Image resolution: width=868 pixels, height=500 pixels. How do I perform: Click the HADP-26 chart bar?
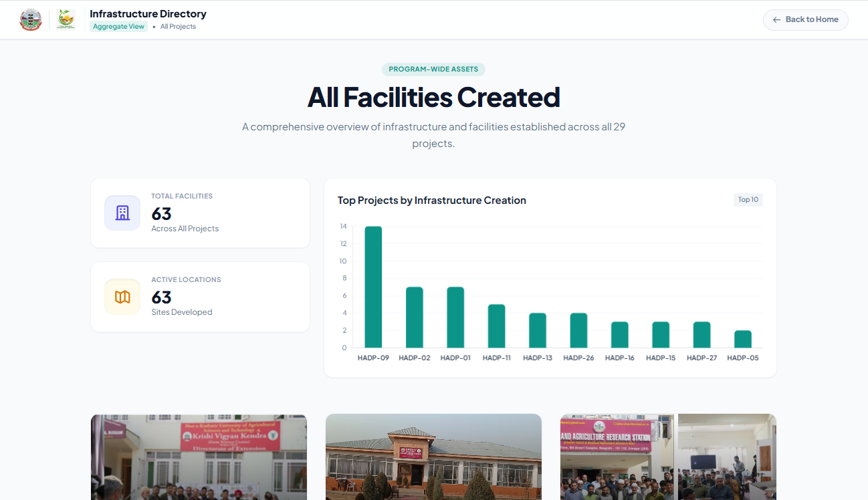(578, 330)
